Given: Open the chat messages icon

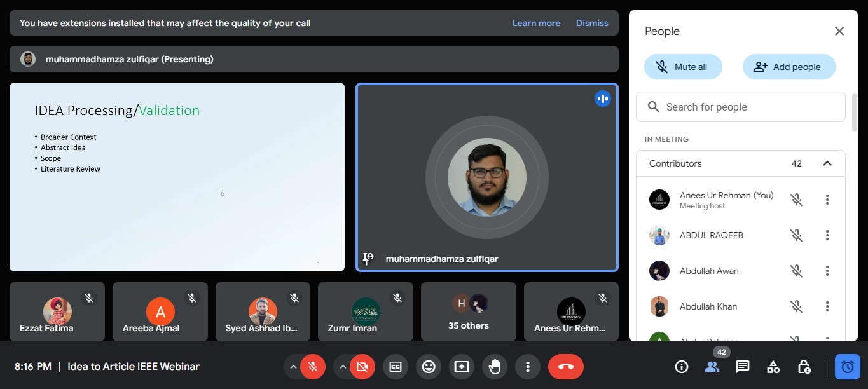Looking at the screenshot, I should point(742,367).
